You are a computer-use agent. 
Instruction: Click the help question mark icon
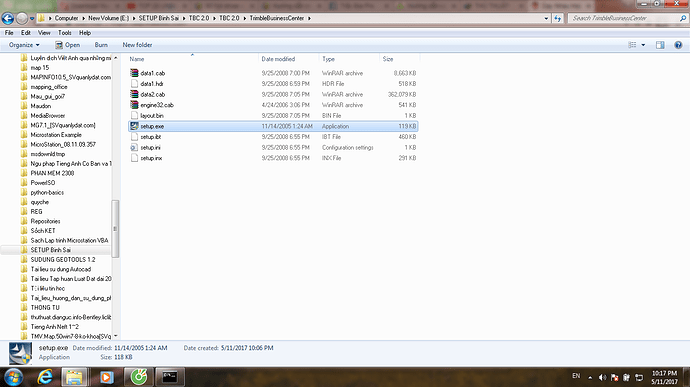678,45
